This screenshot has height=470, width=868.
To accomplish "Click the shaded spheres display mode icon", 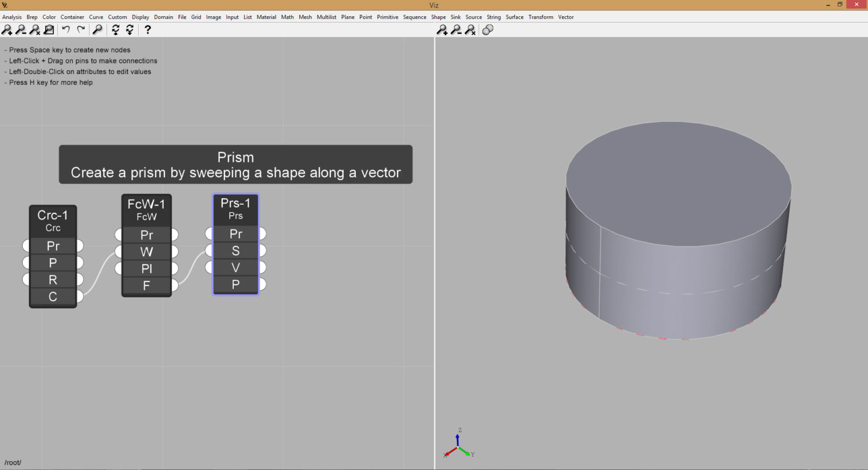I will coord(487,29).
